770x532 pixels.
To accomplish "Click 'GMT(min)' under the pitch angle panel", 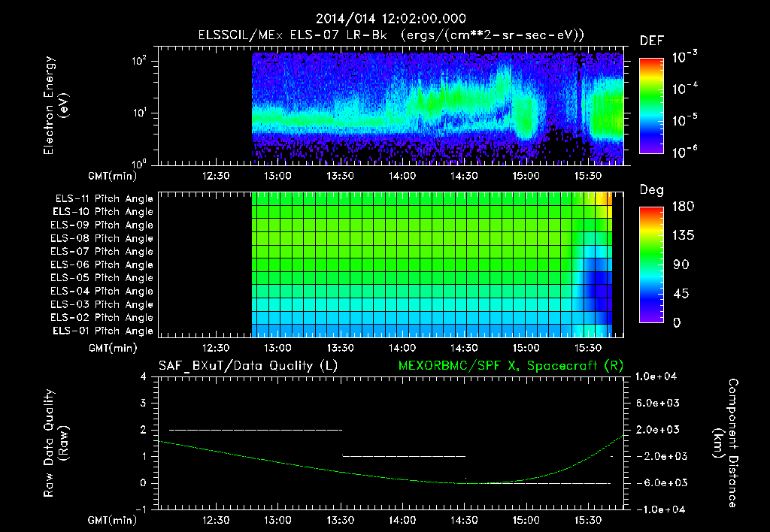I will [112, 349].
